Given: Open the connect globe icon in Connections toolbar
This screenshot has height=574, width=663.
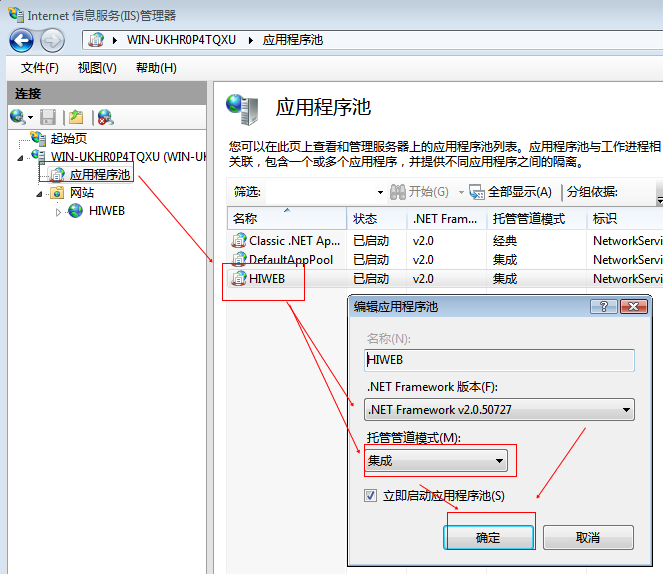Looking at the screenshot, I should [x=17, y=117].
